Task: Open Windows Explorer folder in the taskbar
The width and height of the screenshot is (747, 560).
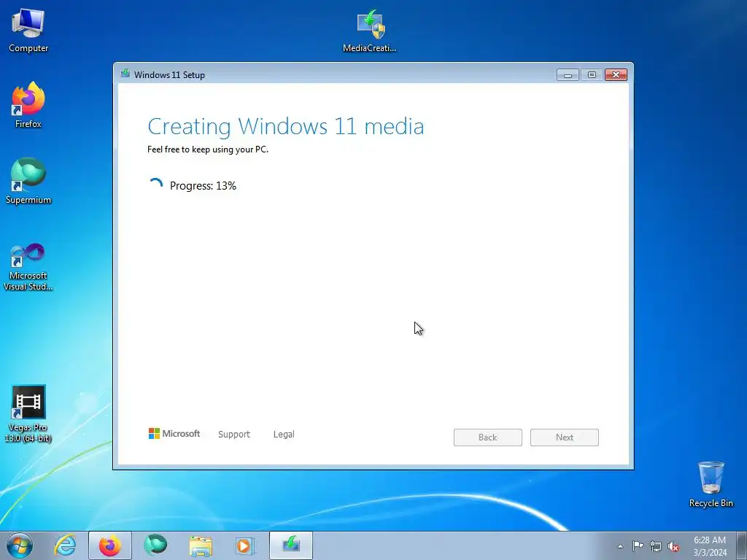Action: click(201, 545)
